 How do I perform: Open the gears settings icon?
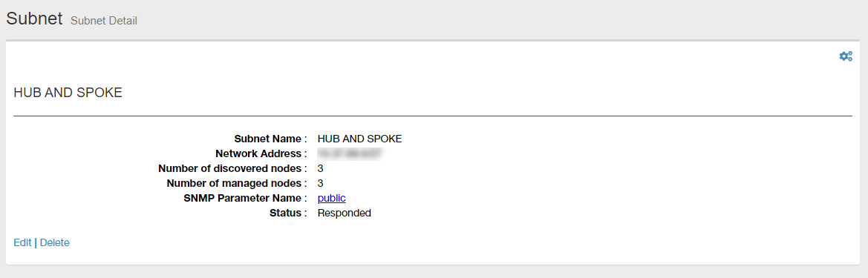click(845, 56)
